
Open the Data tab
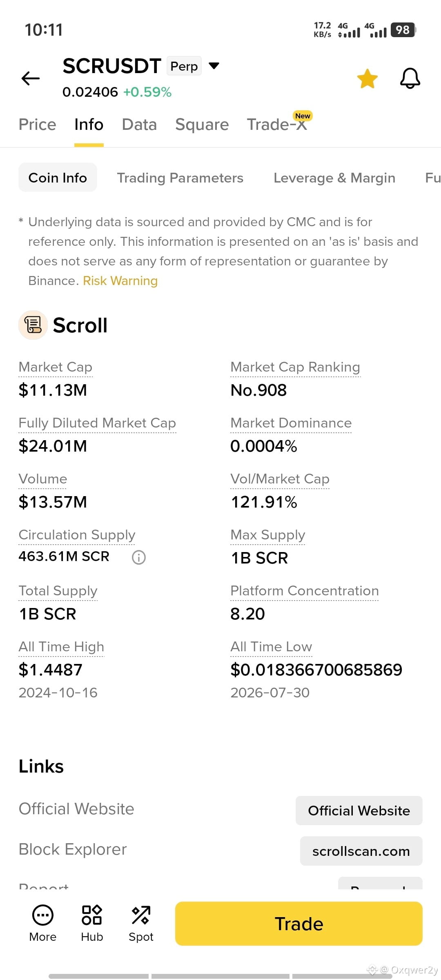[x=139, y=125]
